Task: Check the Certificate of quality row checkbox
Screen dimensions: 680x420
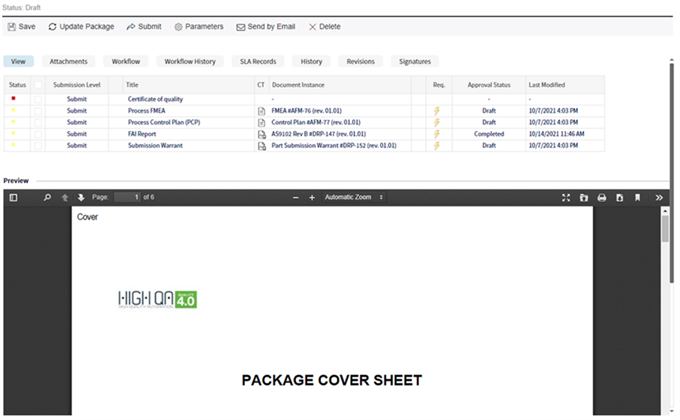Action: [39, 100]
